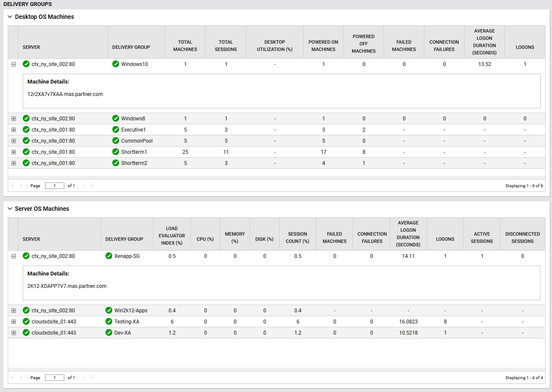Click the page number field under Desktop OS Machines
The height and width of the screenshot is (392, 552).
54,186
